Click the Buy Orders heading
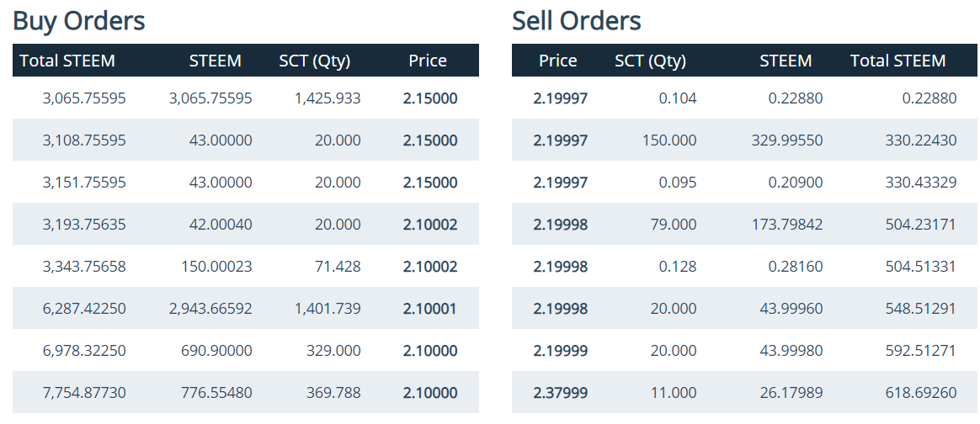Viewport: 980px width, 424px height. click(x=79, y=21)
